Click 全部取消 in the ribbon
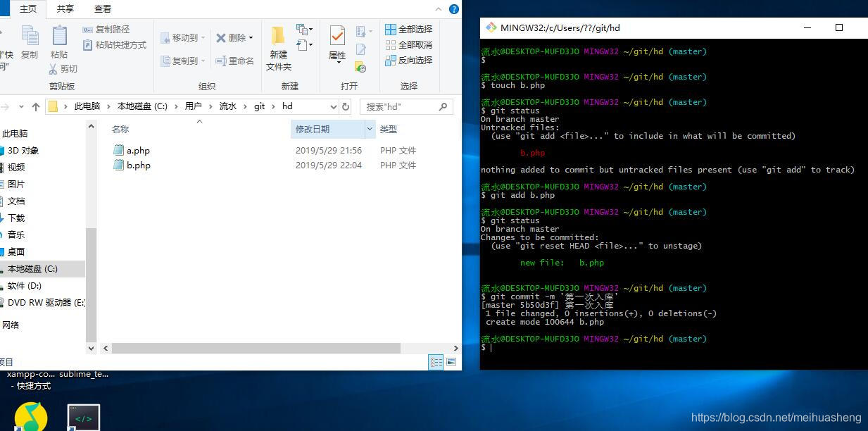The width and height of the screenshot is (868, 431). (409, 44)
